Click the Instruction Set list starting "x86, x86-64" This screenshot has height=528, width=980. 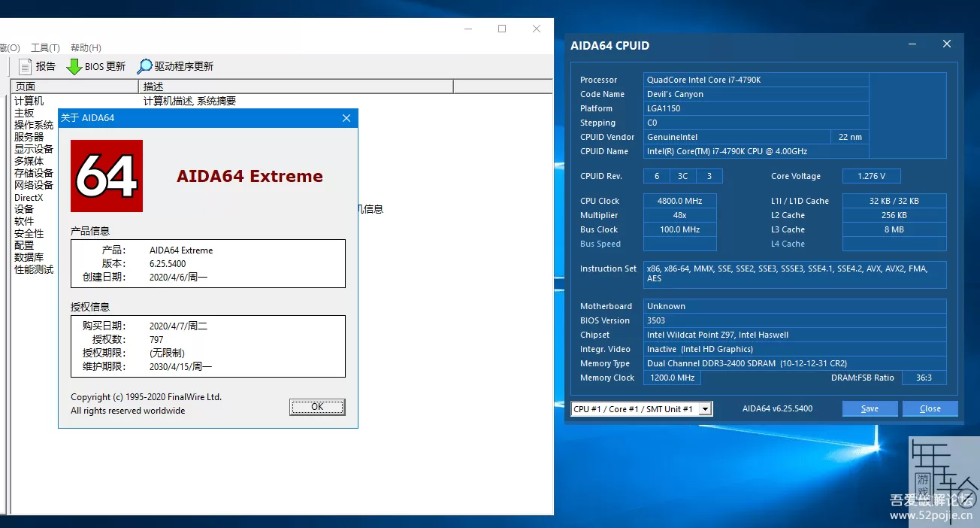[x=795, y=273]
